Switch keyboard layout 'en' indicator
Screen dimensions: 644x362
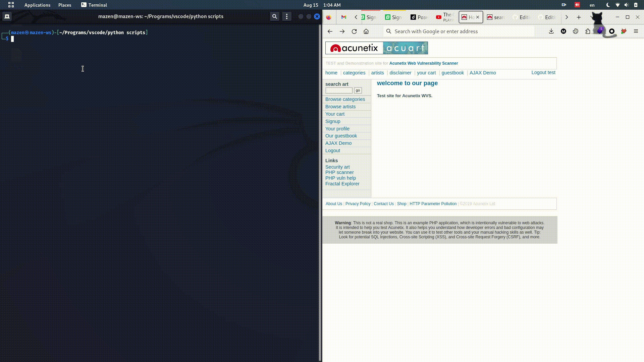click(592, 5)
